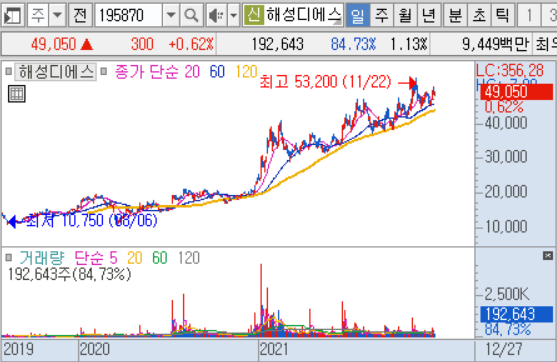Open the data grid table icon
Image resolution: width=557 pixels, height=362 pixels.
[x=17, y=94]
